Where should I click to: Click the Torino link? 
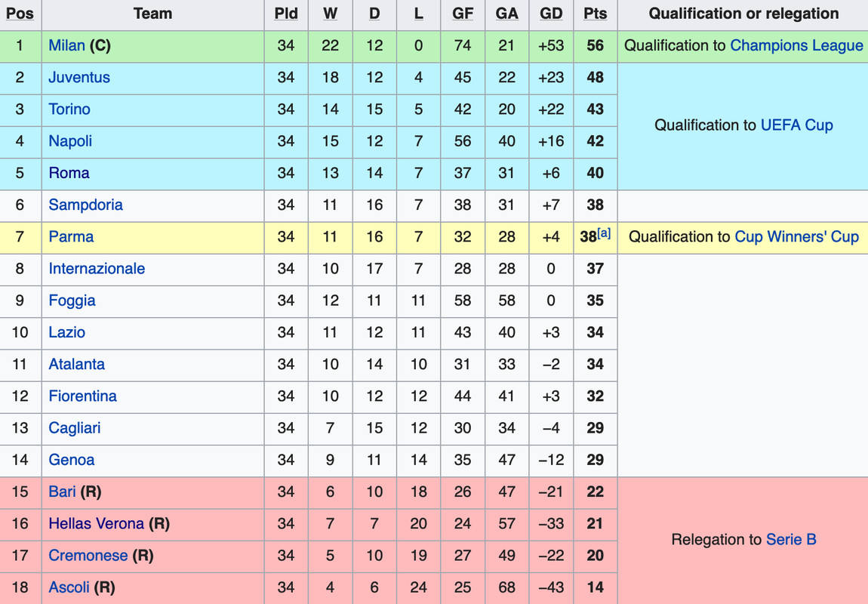pyautogui.click(x=69, y=109)
